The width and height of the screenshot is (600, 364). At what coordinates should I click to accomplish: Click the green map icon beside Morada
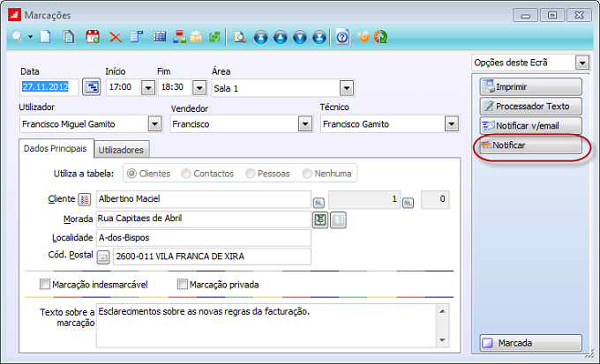click(320, 219)
